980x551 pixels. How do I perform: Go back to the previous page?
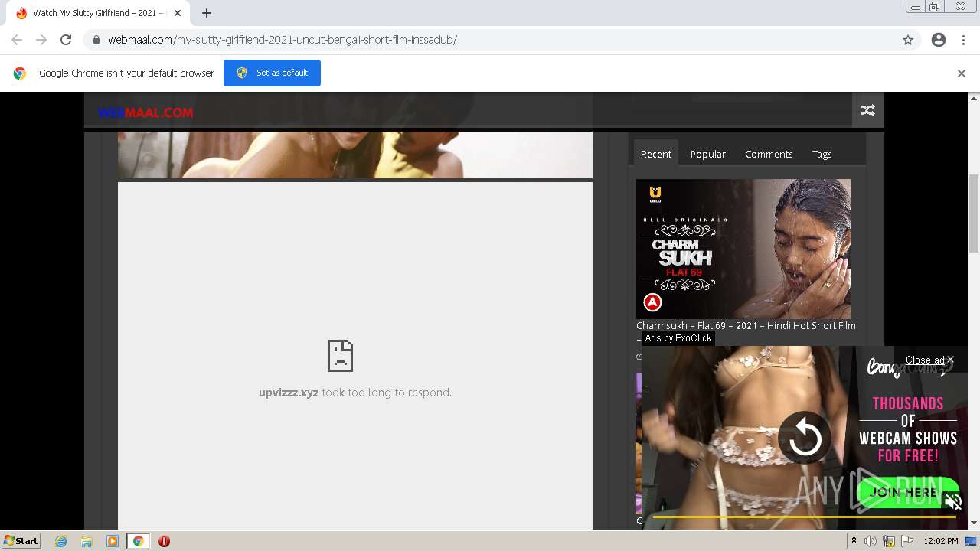click(17, 40)
